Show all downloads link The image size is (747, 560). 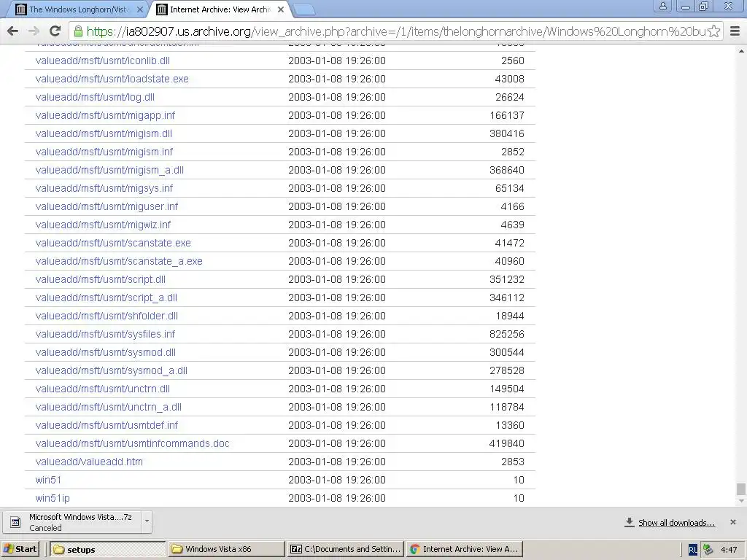click(x=676, y=523)
